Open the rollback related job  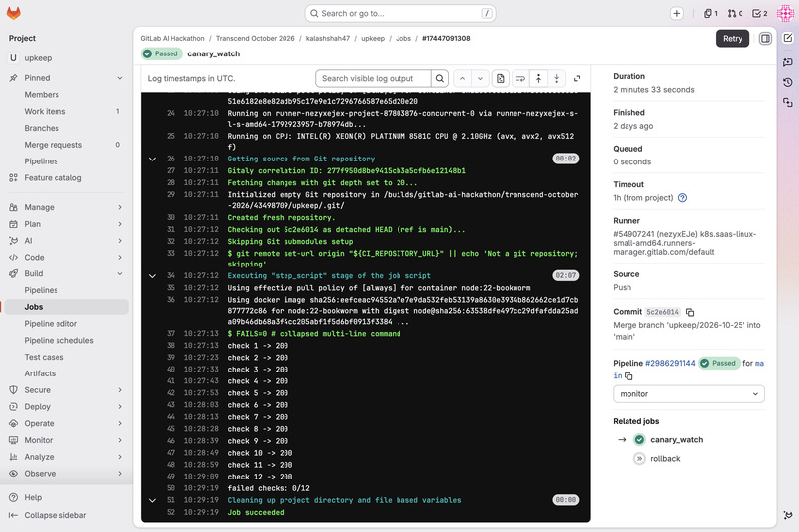[x=665, y=458]
